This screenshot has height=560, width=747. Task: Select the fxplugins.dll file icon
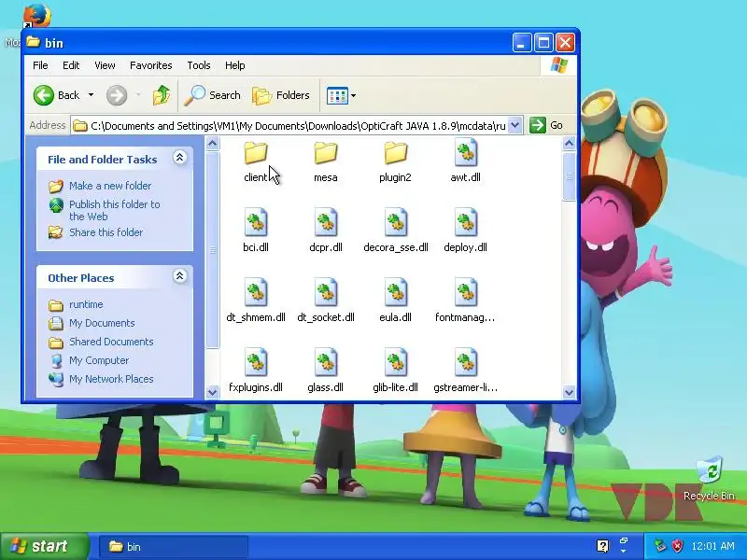pos(256,362)
